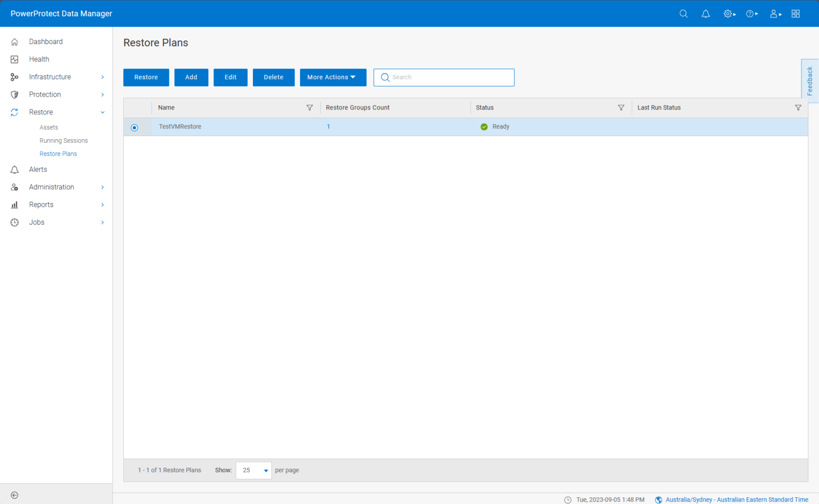The height and width of the screenshot is (504, 819).
Task: Open the More Actions dropdown
Action: click(333, 77)
